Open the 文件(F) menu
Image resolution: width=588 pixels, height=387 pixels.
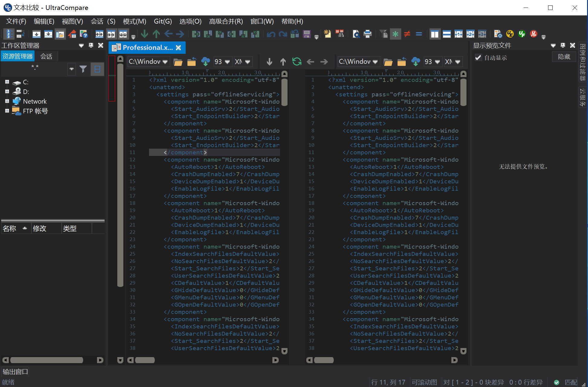point(16,21)
